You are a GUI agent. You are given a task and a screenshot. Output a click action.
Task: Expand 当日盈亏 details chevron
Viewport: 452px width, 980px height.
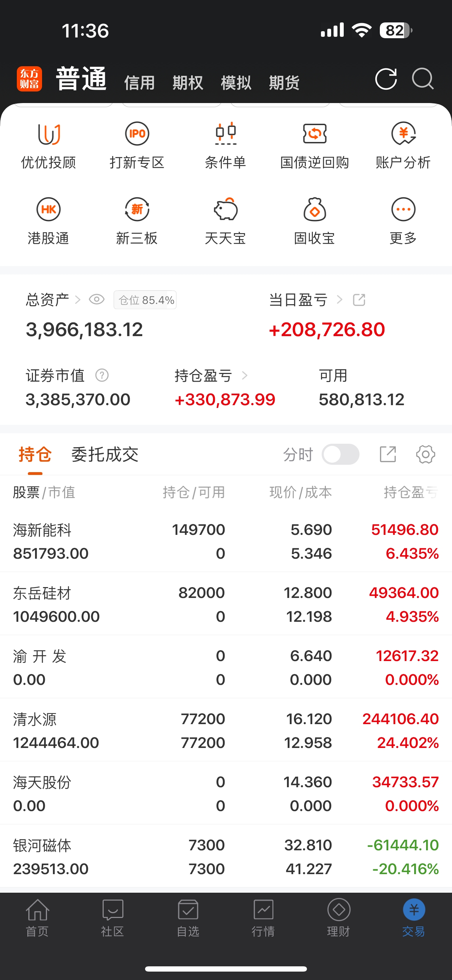(x=340, y=300)
